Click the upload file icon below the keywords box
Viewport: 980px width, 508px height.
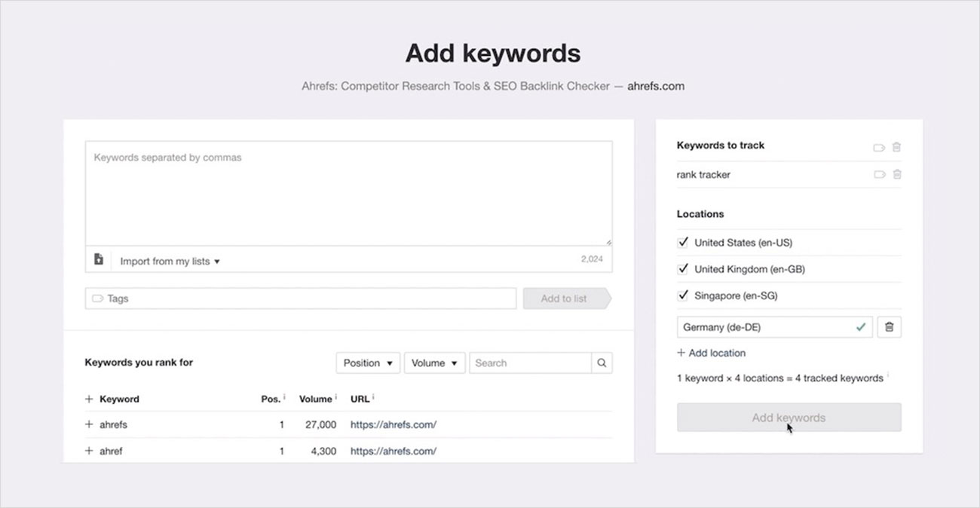click(99, 259)
